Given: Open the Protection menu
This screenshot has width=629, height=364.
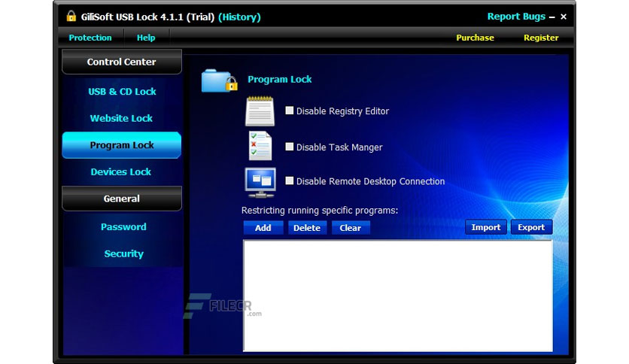Looking at the screenshot, I should 90,38.
